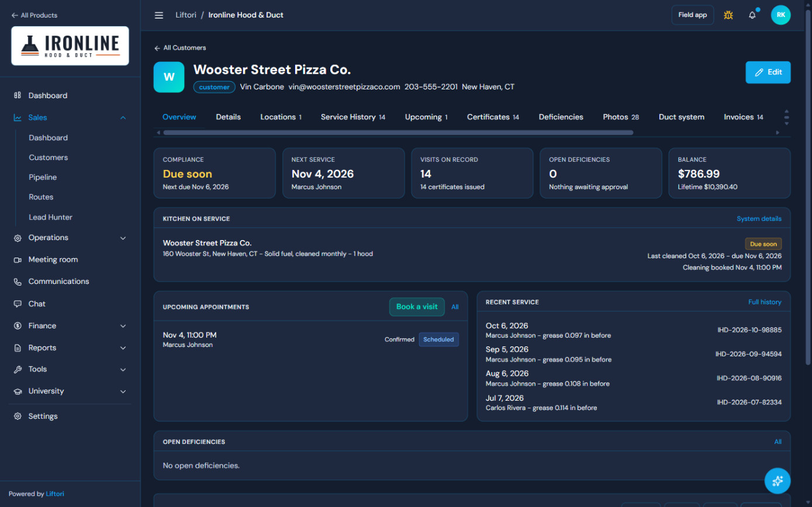Open the RK user avatar menu
This screenshot has width=812, height=507.
[780, 15]
